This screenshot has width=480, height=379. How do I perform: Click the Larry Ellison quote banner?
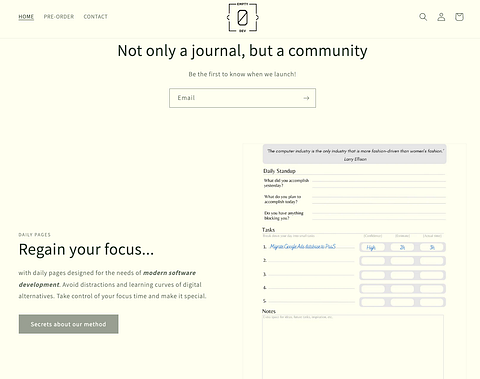point(354,154)
